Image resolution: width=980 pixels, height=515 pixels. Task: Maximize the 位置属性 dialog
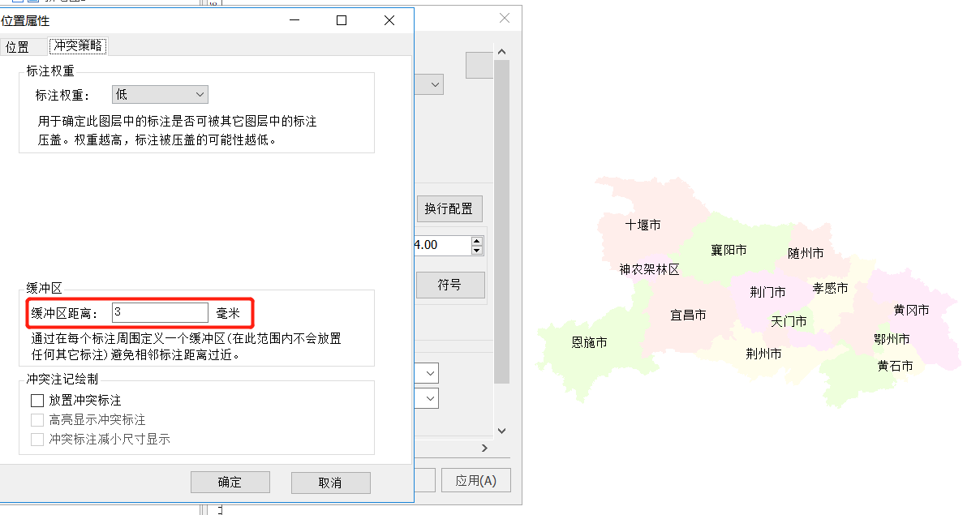point(342,21)
